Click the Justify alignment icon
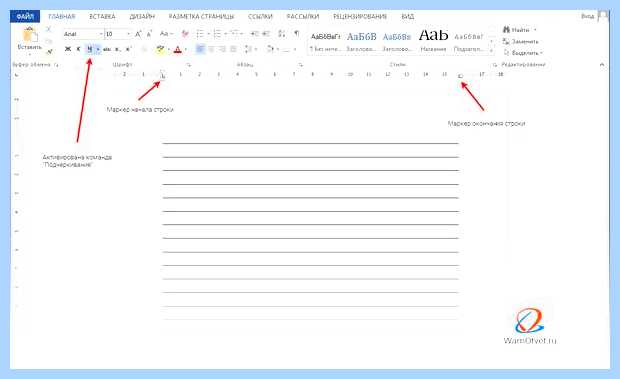Viewport: 620px width, 379px height. pyautogui.click(x=233, y=49)
